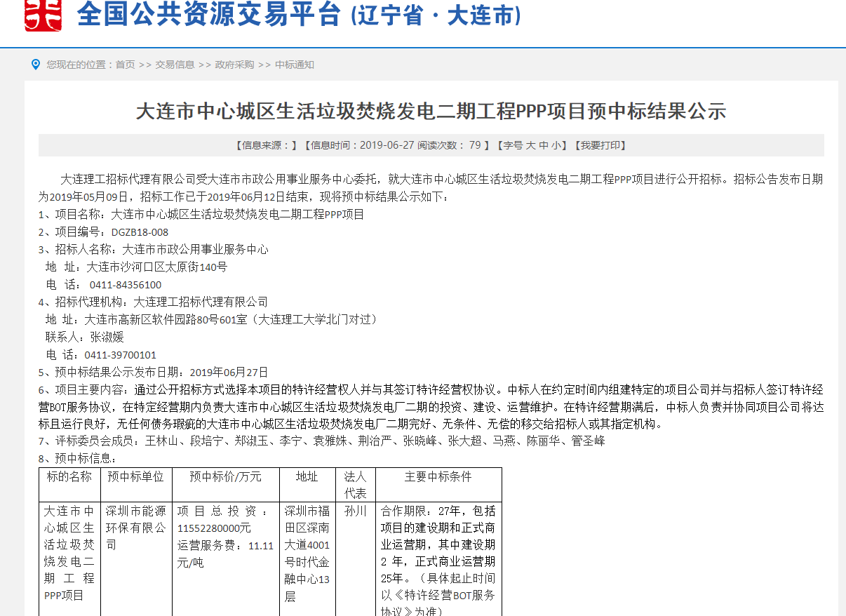Click the 预中标价/万元 table column header
The height and width of the screenshot is (616, 846).
[x=225, y=477]
